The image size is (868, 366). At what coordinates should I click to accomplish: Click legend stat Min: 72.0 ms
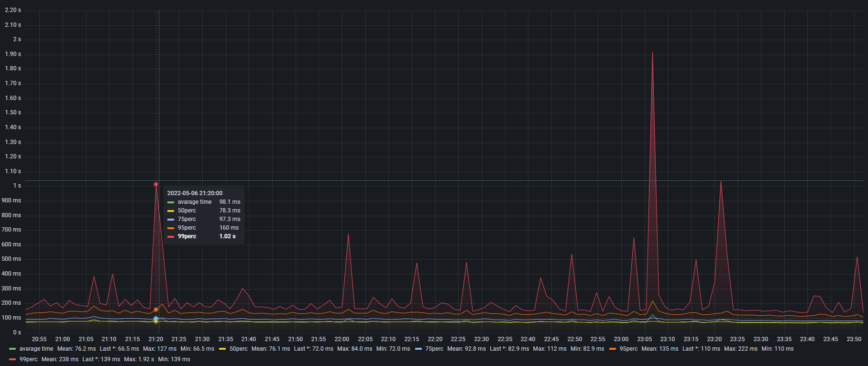393,349
